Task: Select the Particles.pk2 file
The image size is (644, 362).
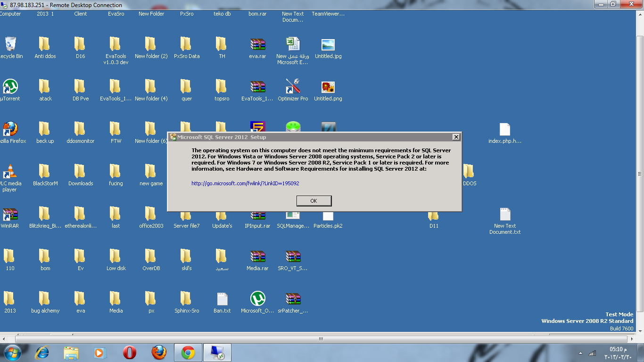Action: point(328,221)
